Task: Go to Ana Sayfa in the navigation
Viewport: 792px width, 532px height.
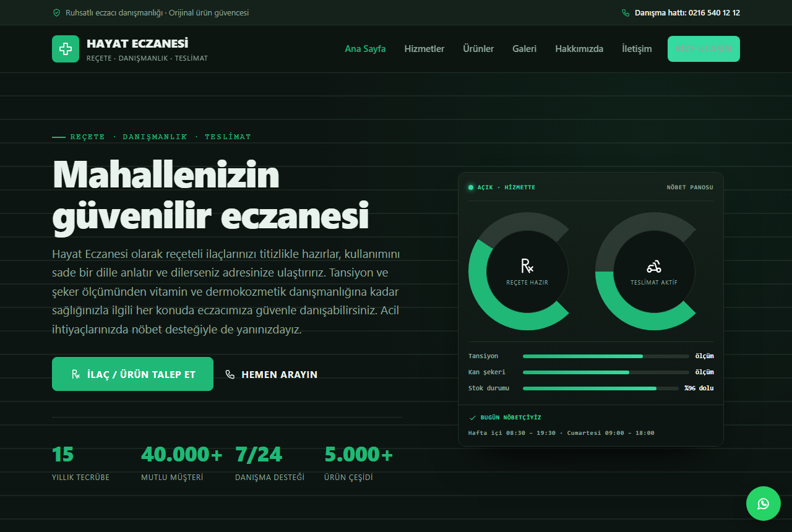Action: coord(365,49)
